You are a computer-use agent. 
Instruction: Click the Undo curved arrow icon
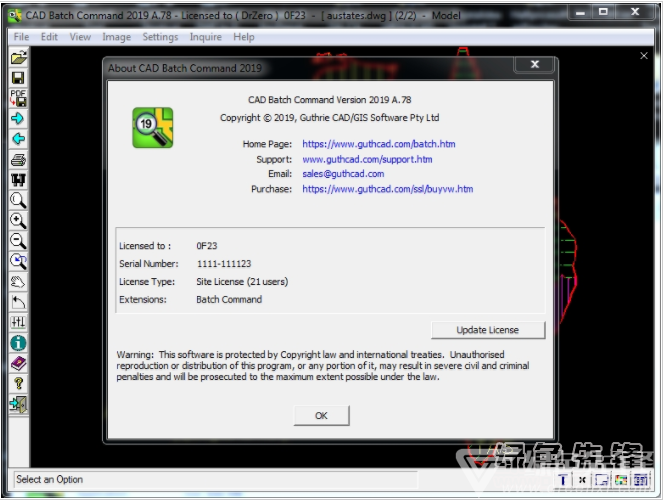coord(18,302)
